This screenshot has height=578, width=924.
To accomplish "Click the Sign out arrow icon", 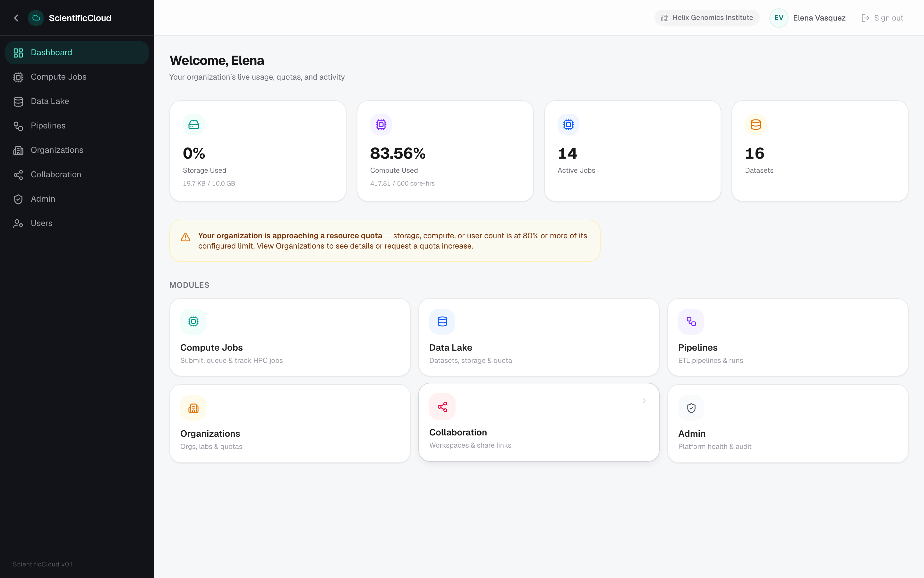I will pyautogui.click(x=866, y=18).
